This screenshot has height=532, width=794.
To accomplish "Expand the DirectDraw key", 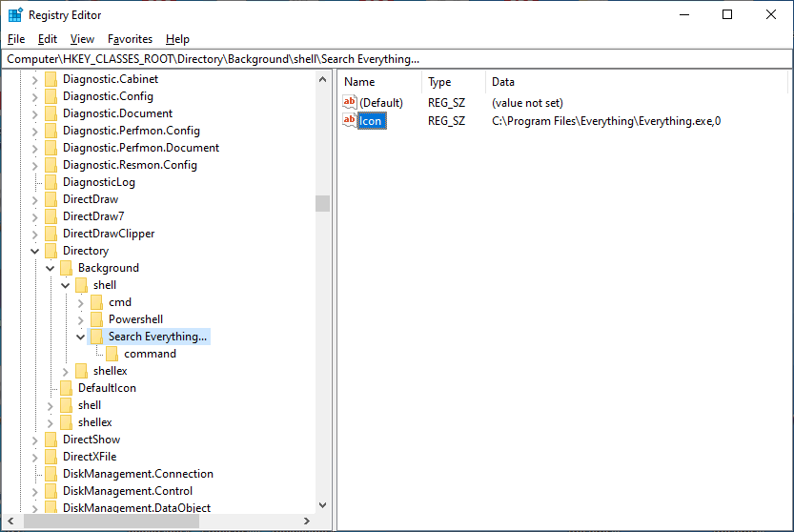I will coord(34,199).
